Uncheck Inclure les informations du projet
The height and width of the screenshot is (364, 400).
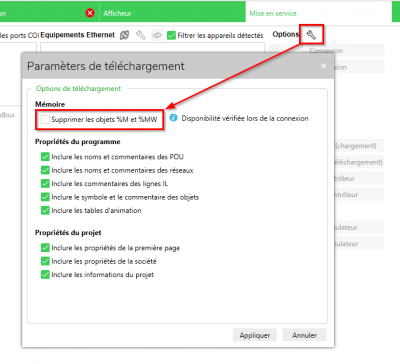click(x=45, y=275)
